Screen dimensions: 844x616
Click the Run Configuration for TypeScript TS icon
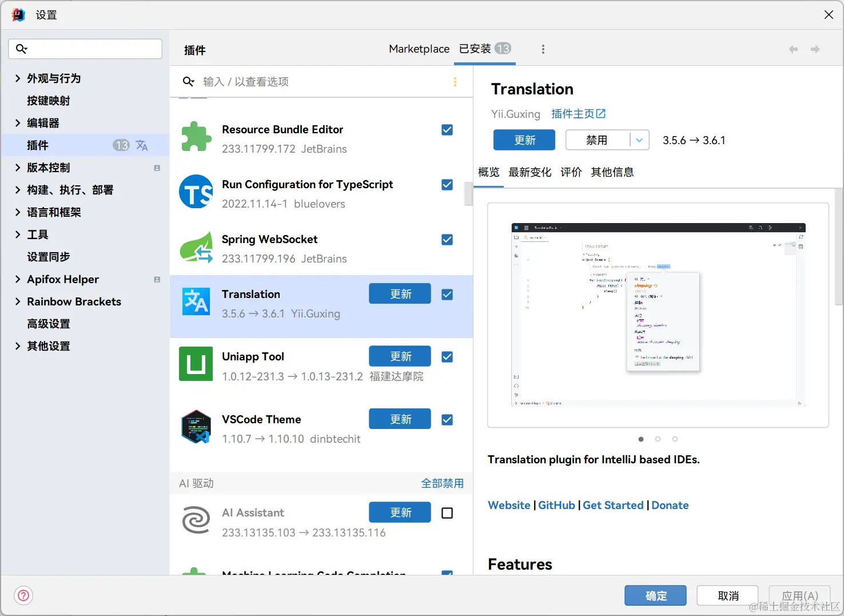pyautogui.click(x=196, y=192)
